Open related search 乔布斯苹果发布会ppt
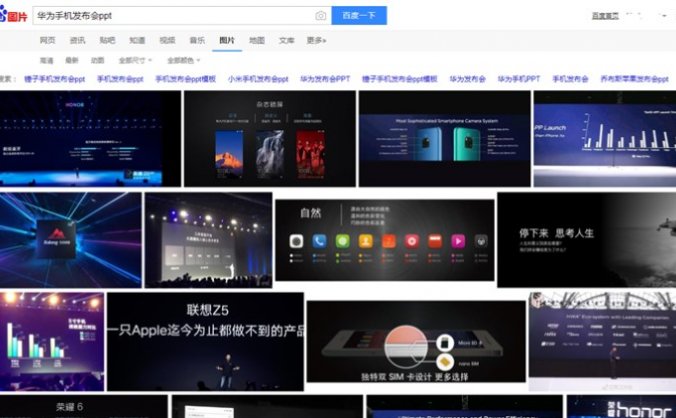The height and width of the screenshot is (418, 676). click(634, 79)
